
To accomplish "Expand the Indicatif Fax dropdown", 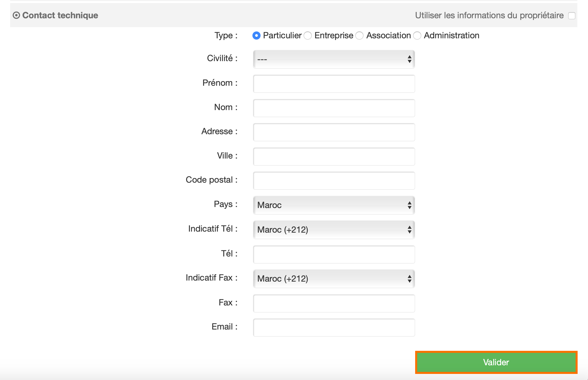I will coord(334,279).
